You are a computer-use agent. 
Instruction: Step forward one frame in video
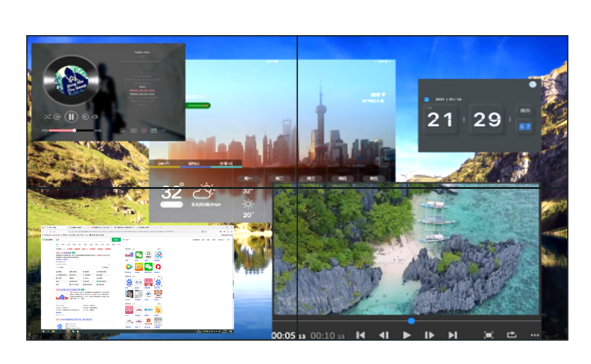429,335
